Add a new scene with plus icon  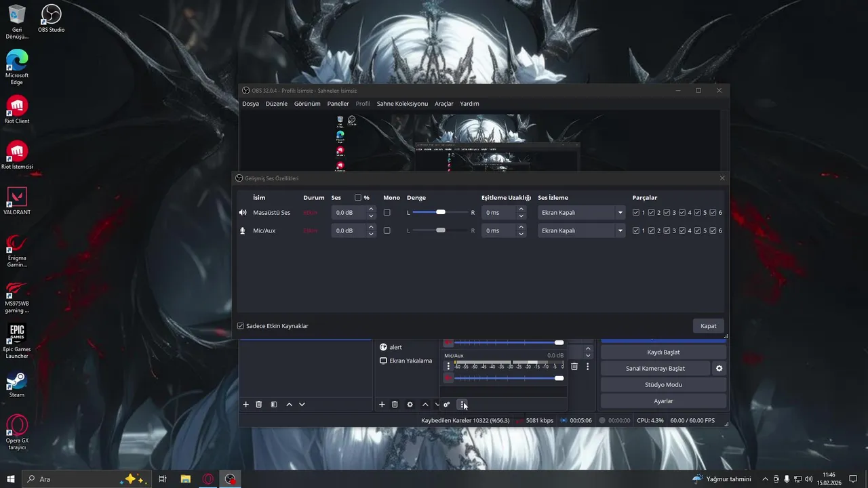click(x=246, y=405)
